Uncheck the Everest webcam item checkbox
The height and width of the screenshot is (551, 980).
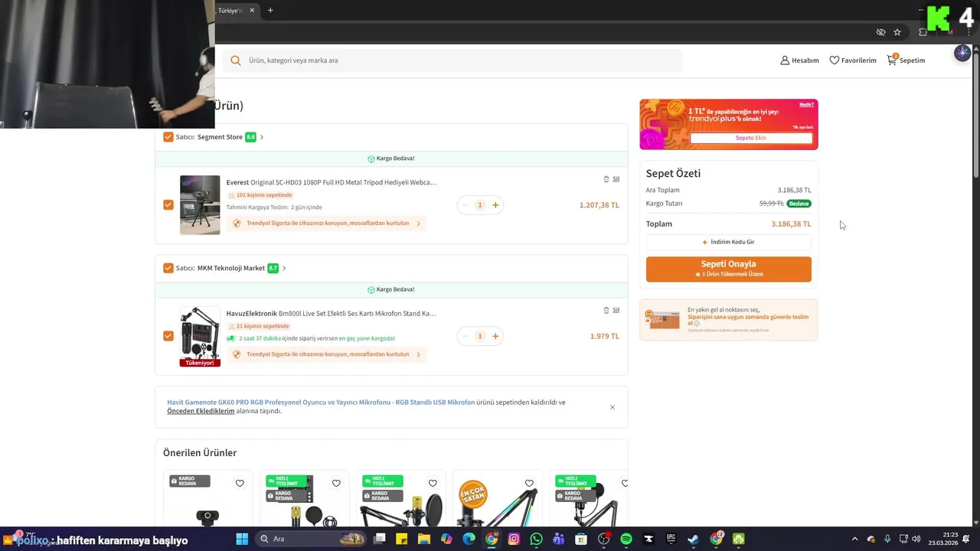(x=168, y=205)
